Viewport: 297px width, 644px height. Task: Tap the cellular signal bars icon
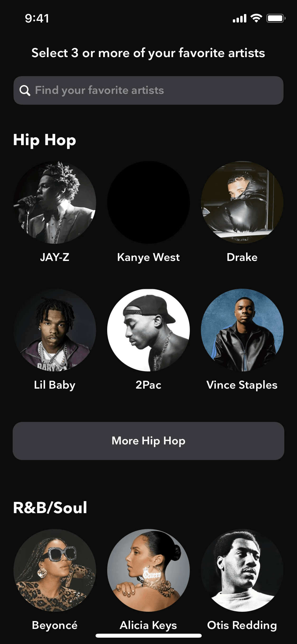[239, 19]
